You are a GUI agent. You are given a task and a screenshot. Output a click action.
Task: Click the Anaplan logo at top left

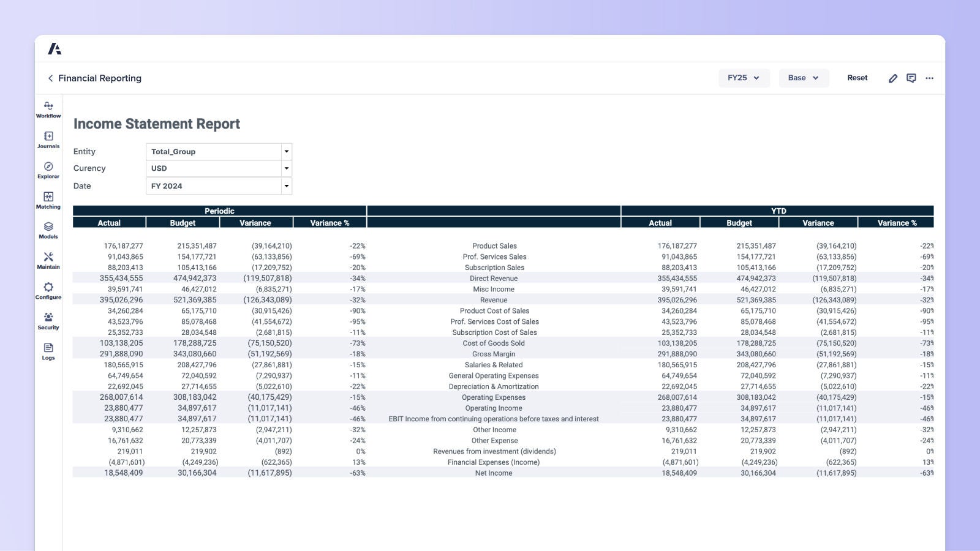point(55,48)
